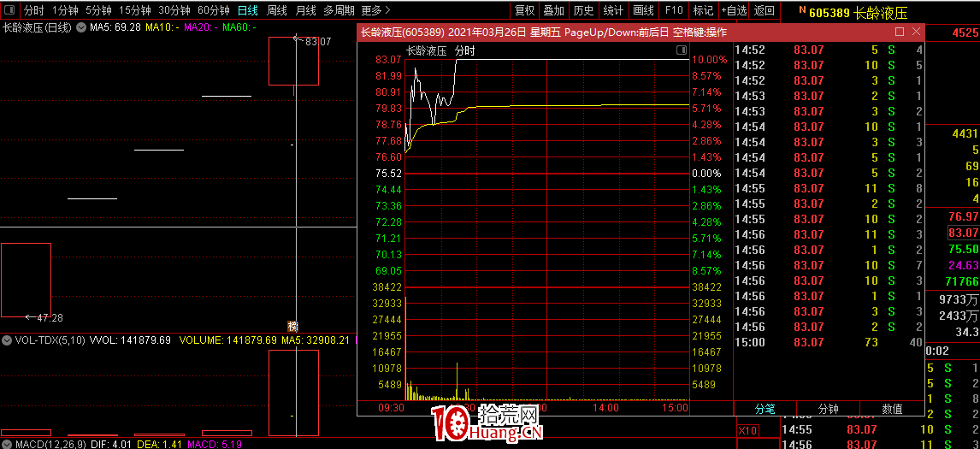This screenshot has height=449, width=980.
Task: Click the MACD: 5.19 value
Action: click(x=215, y=445)
